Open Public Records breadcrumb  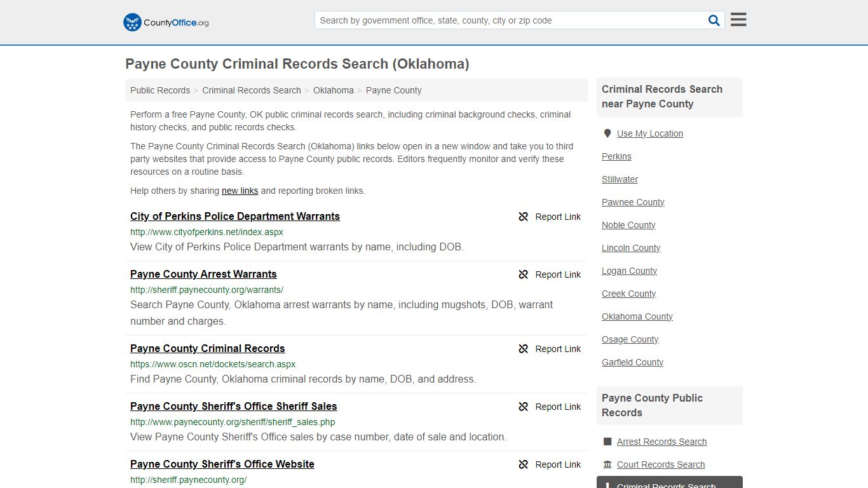pyautogui.click(x=160, y=90)
